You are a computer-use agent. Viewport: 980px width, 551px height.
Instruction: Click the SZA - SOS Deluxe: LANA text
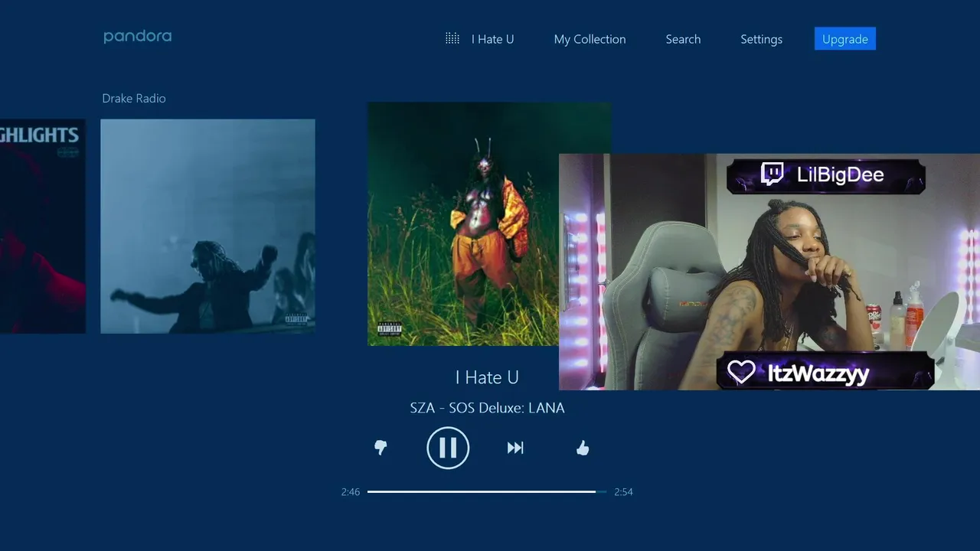click(x=487, y=408)
